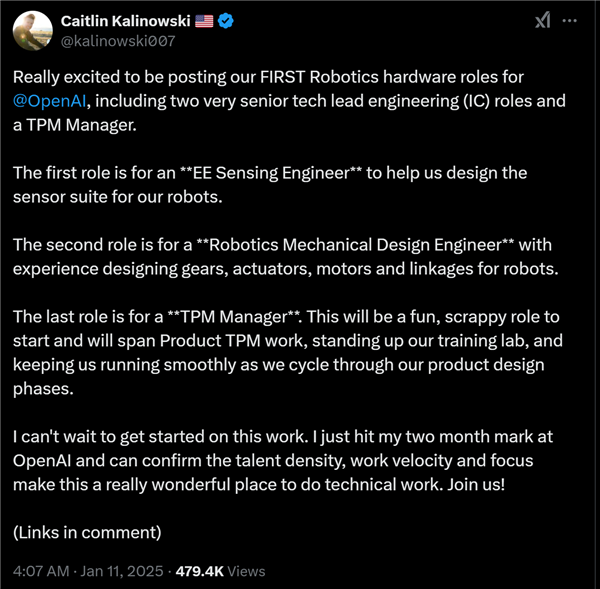
Task: Click the "I can't wait" paragraph start
Action: [57, 436]
